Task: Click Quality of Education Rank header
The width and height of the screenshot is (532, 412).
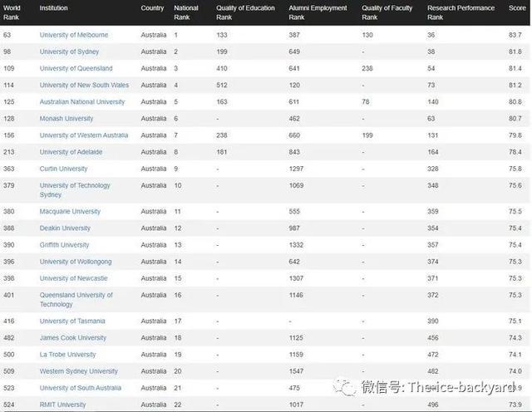Action: (x=245, y=12)
